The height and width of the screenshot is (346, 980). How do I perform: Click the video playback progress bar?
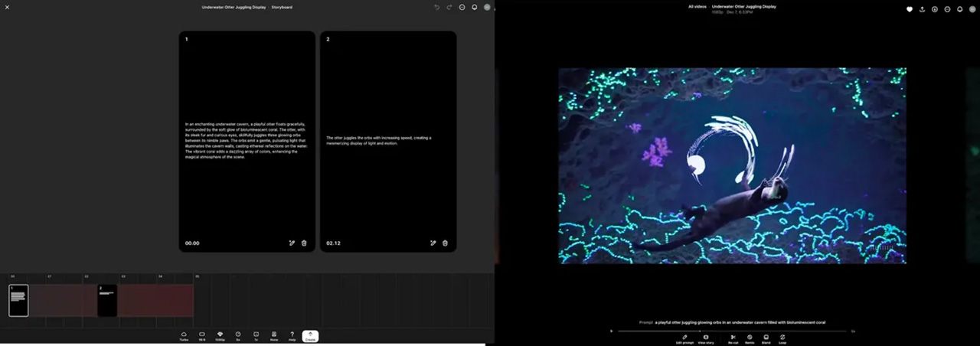(733, 331)
